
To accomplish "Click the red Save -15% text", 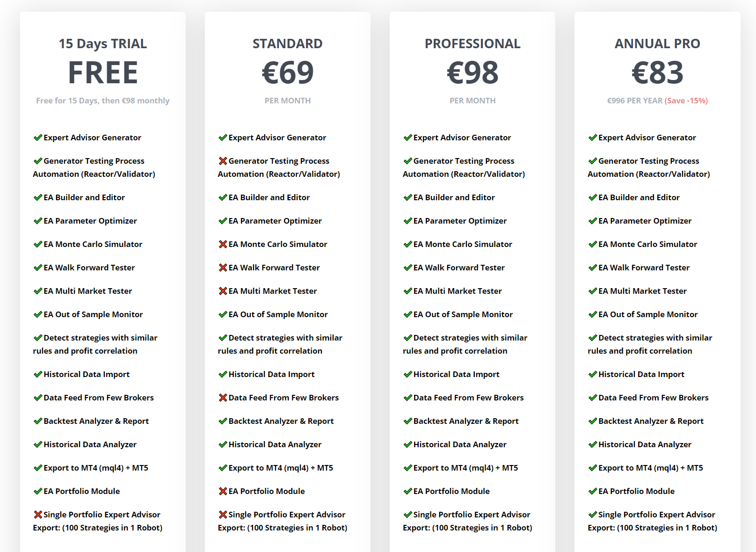I will pos(686,101).
